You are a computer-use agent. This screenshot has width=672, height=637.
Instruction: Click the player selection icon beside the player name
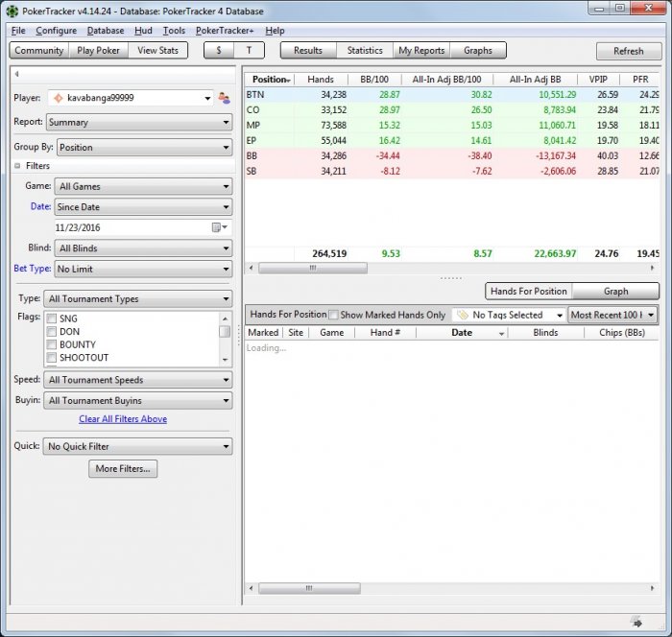click(224, 98)
